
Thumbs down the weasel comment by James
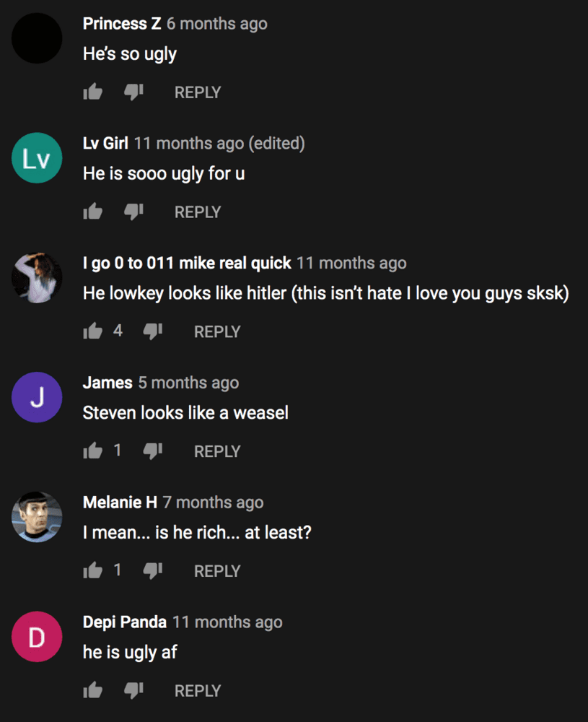pos(153,451)
